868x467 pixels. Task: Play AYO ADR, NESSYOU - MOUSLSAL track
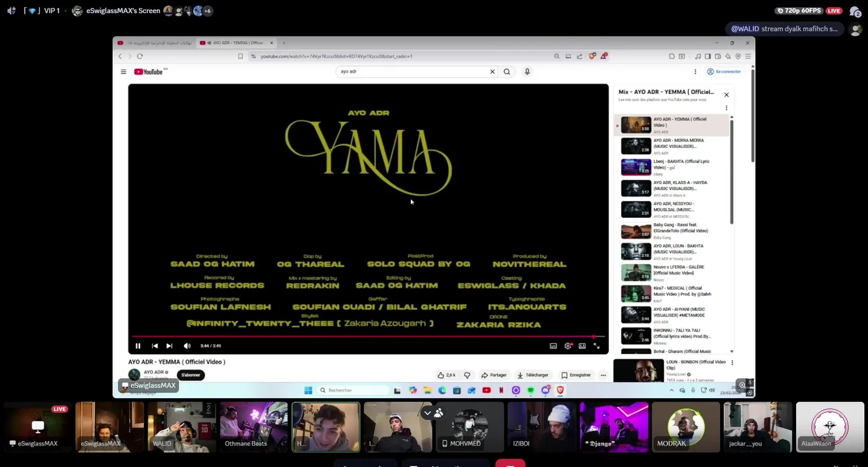click(x=672, y=210)
